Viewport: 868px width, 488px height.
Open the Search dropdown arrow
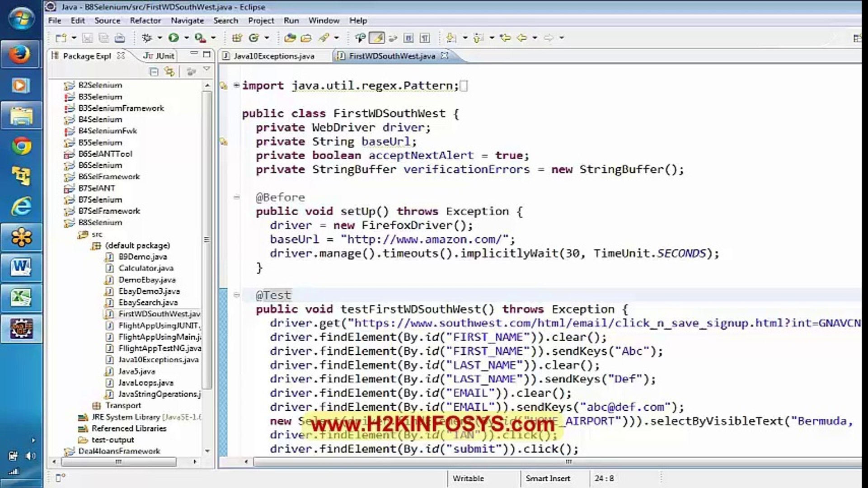(x=337, y=38)
